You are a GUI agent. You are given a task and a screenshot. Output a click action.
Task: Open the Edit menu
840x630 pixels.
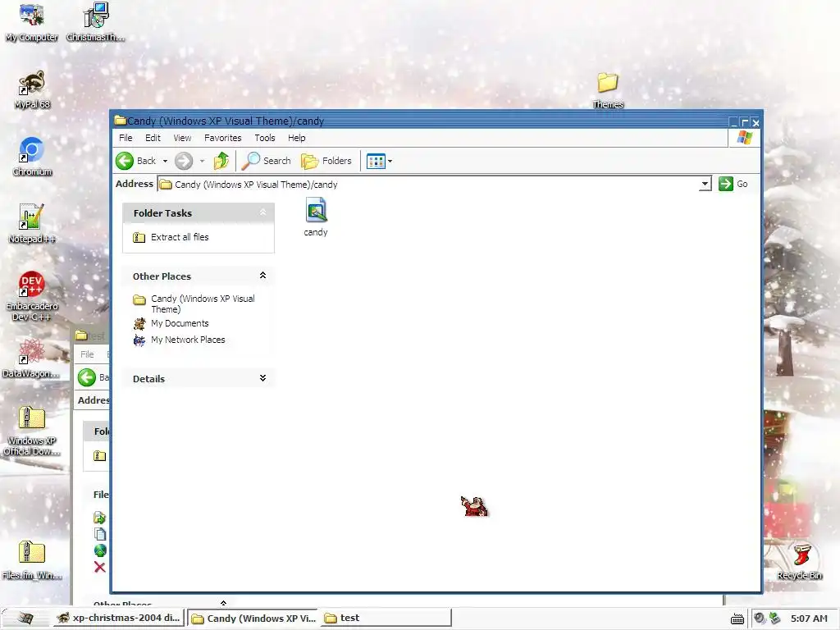(x=153, y=138)
